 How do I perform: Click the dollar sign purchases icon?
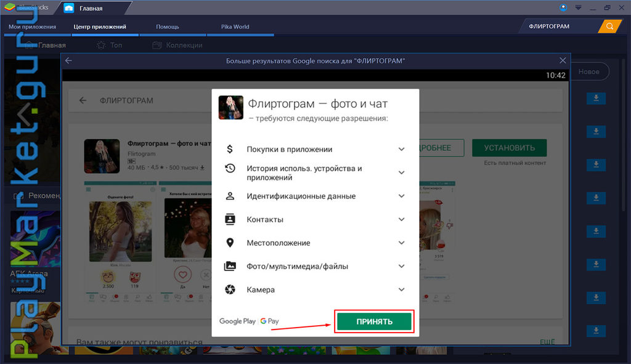tap(230, 149)
